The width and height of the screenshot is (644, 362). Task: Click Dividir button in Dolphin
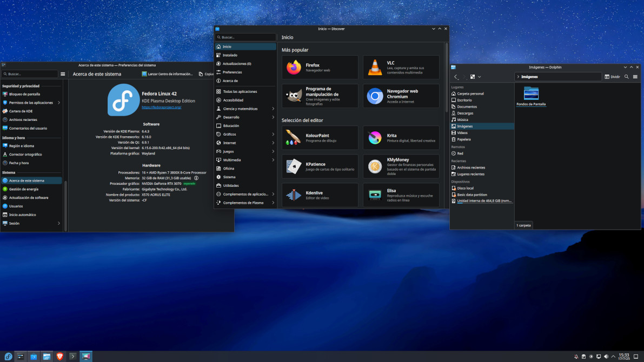[x=613, y=77]
